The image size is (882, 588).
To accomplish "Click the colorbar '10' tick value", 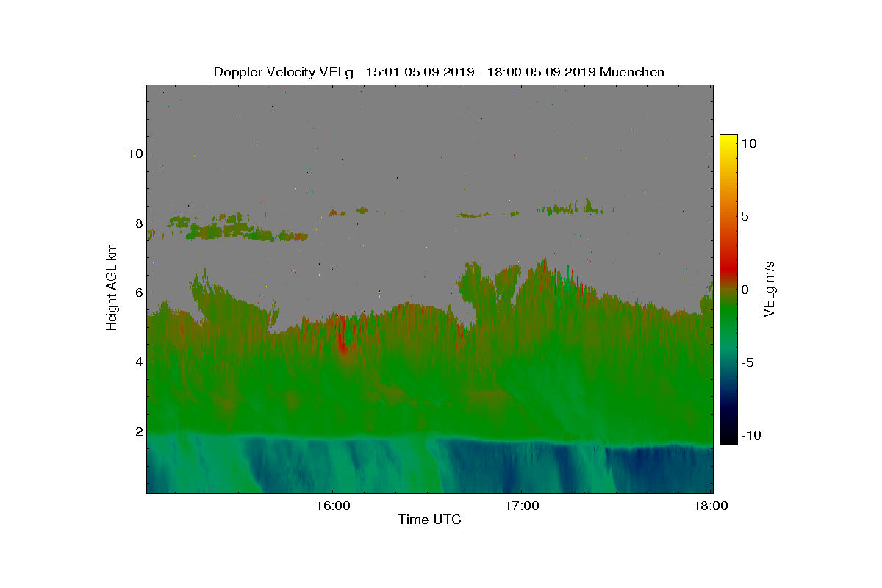I will click(x=748, y=144).
